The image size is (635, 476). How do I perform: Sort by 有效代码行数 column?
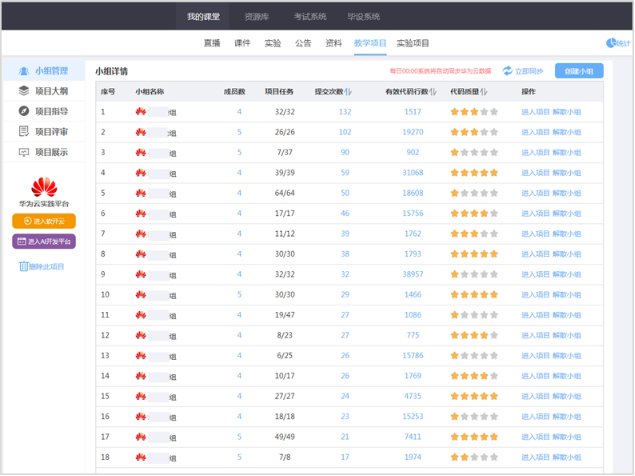[x=434, y=91]
